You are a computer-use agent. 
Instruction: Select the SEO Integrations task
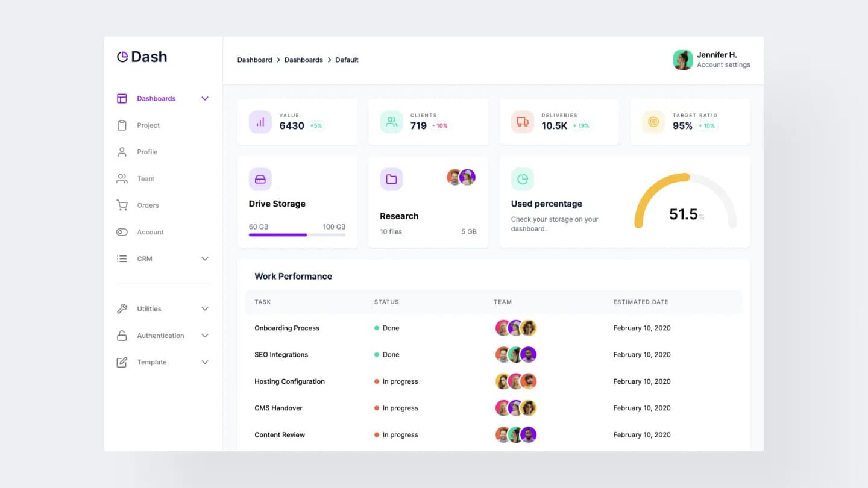(x=281, y=354)
